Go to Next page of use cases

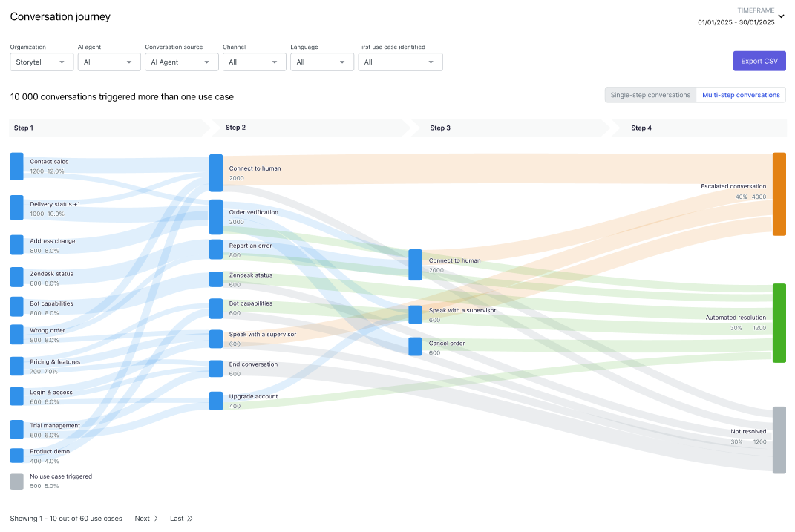[146, 519]
